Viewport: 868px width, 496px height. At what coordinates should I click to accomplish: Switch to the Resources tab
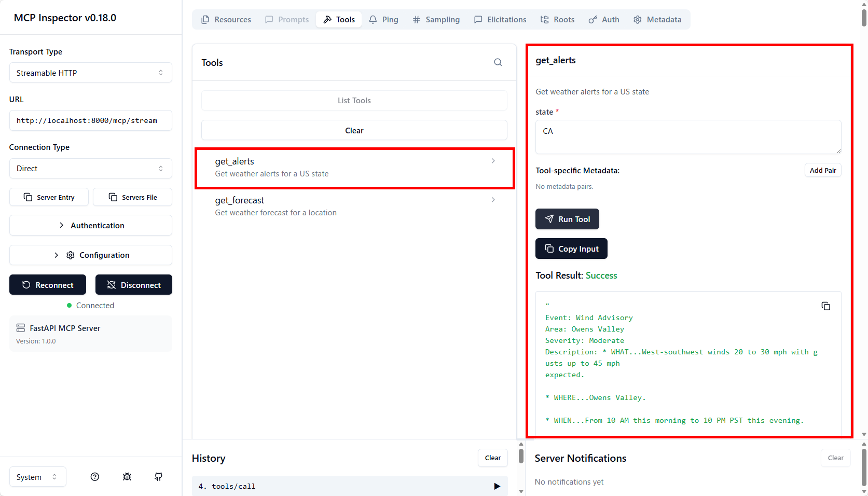click(226, 20)
